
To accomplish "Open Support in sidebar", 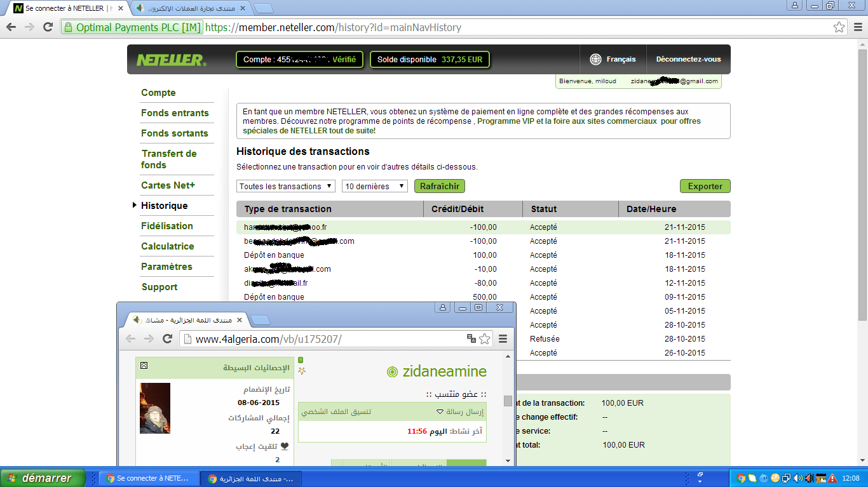I will tap(159, 287).
